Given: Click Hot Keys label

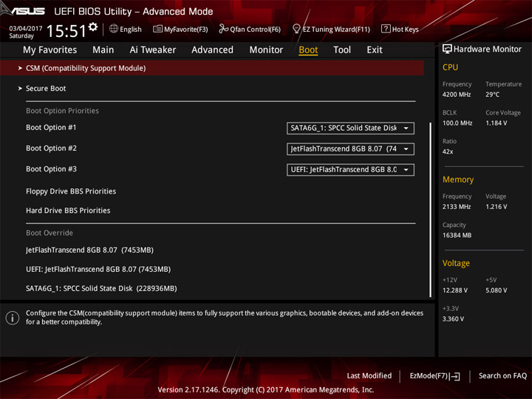Looking at the screenshot, I should point(406,30).
